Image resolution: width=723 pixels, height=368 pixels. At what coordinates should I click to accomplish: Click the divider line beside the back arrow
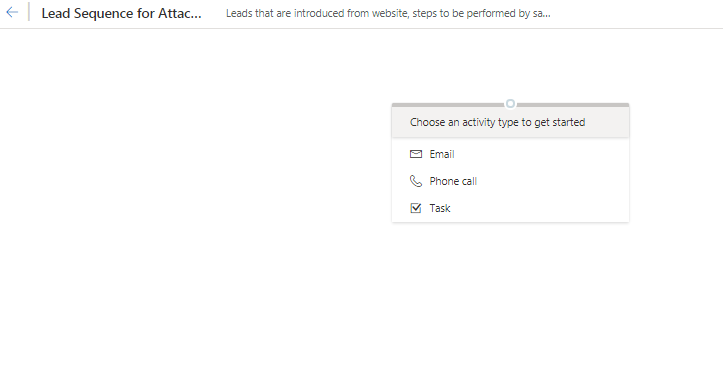(x=29, y=12)
